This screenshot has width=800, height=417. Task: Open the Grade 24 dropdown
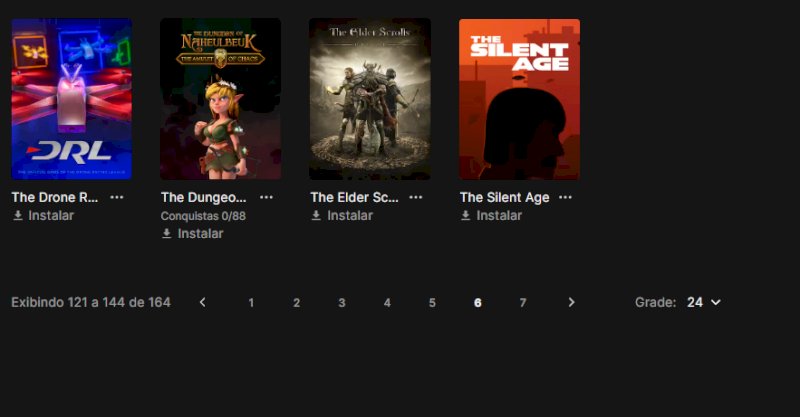[x=704, y=302]
